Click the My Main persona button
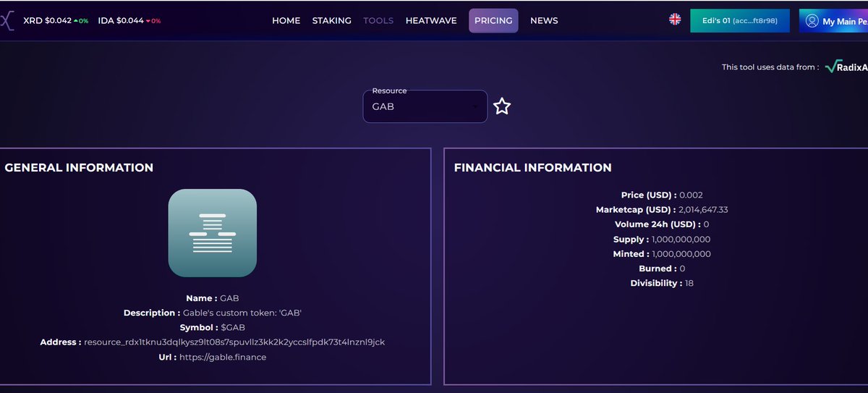Image resolution: width=868 pixels, height=393 pixels. (x=833, y=21)
